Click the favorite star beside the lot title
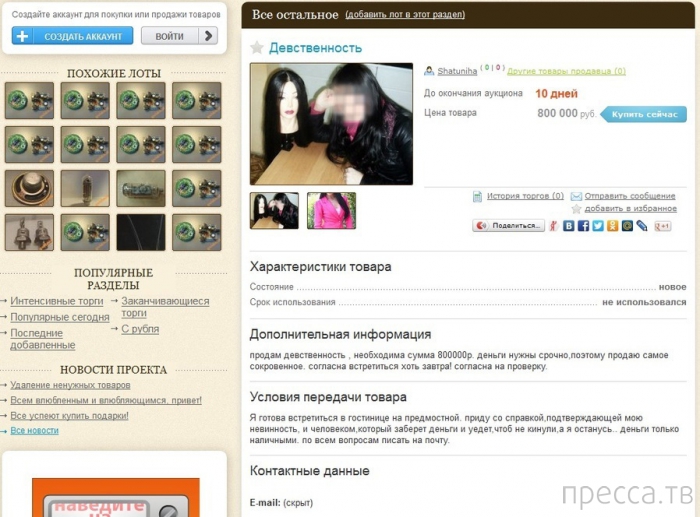 [257, 48]
